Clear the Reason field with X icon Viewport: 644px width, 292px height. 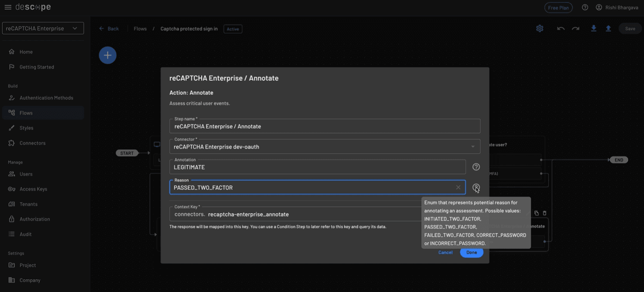point(458,187)
